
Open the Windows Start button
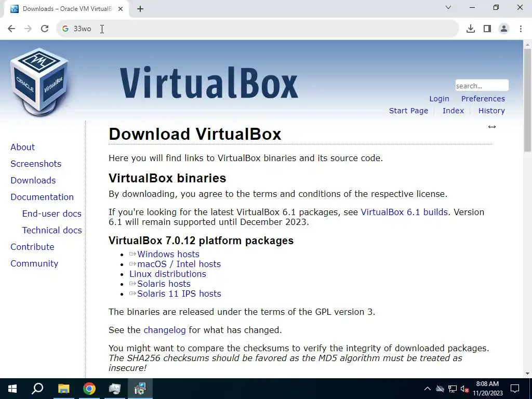point(12,389)
